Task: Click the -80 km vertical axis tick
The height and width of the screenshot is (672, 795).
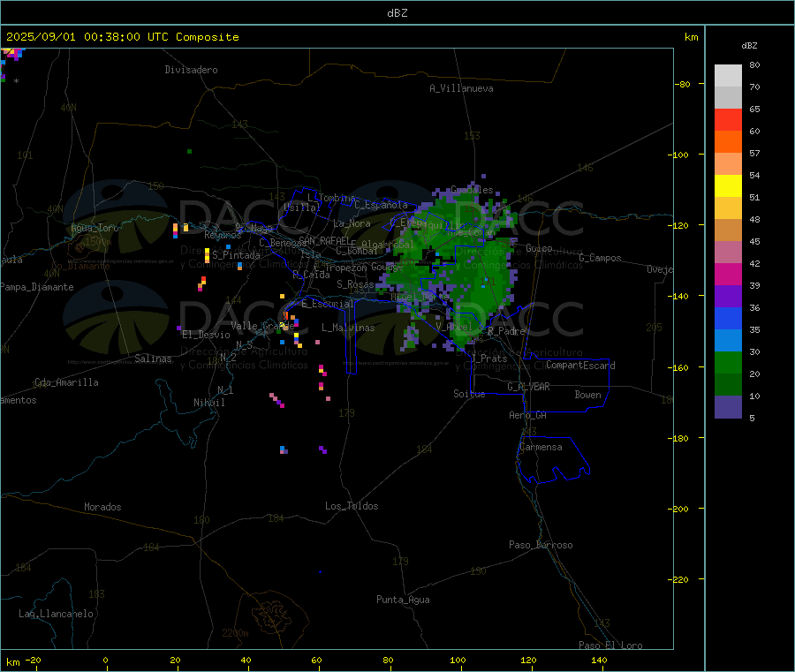Action: click(x=683, y=84)
